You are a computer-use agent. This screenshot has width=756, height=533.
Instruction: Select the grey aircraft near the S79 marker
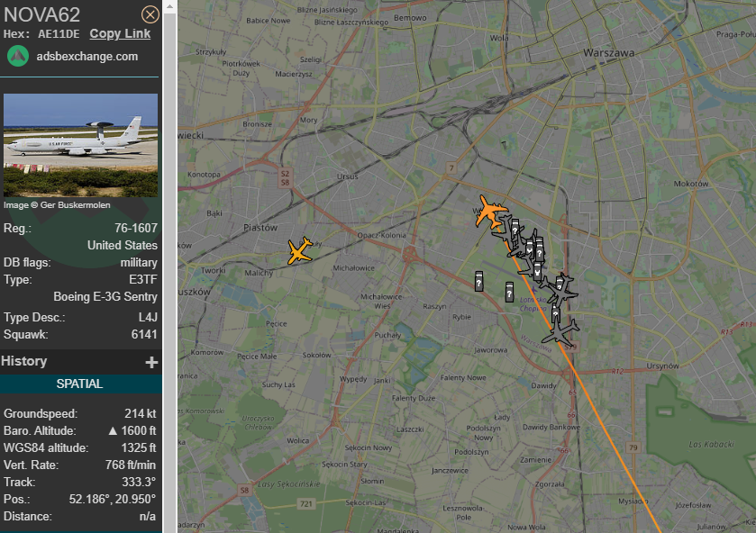(560, 331)
